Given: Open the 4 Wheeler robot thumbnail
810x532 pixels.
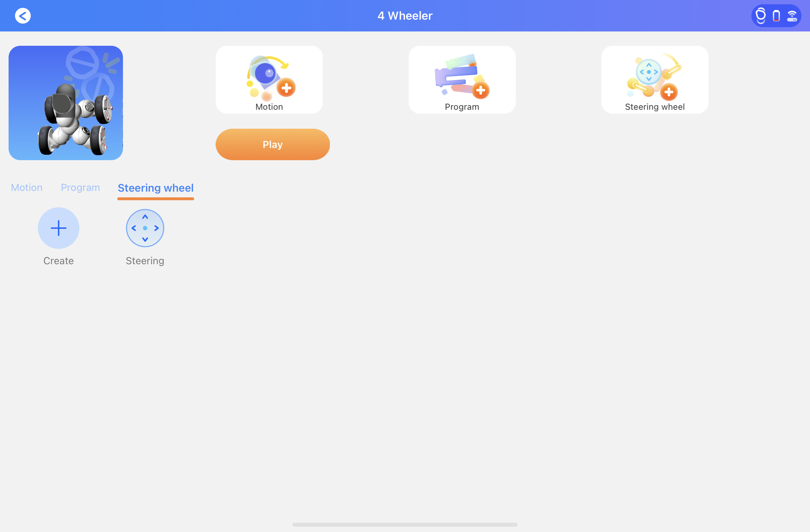Looking at the screenshot, I should point(66,103).
